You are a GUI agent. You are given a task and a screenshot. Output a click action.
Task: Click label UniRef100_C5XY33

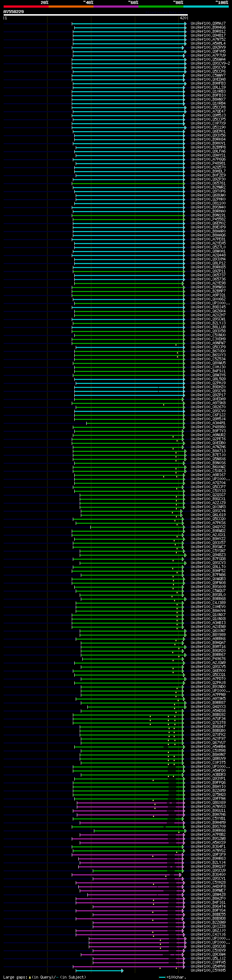tap(208, 491)
